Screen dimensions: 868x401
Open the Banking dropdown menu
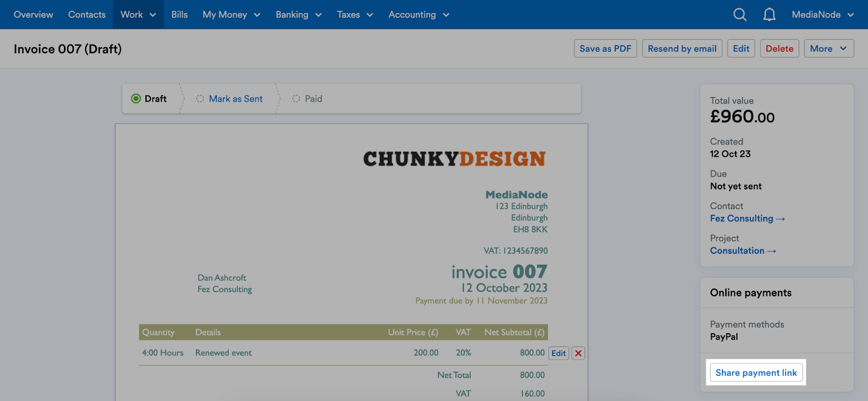tap(299, 15)
